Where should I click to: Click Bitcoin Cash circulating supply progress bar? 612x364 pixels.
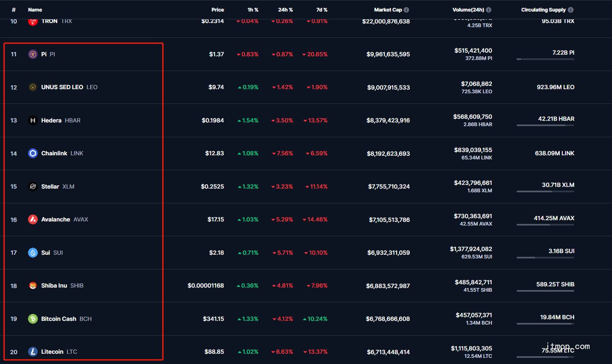[x=545, y=324]
